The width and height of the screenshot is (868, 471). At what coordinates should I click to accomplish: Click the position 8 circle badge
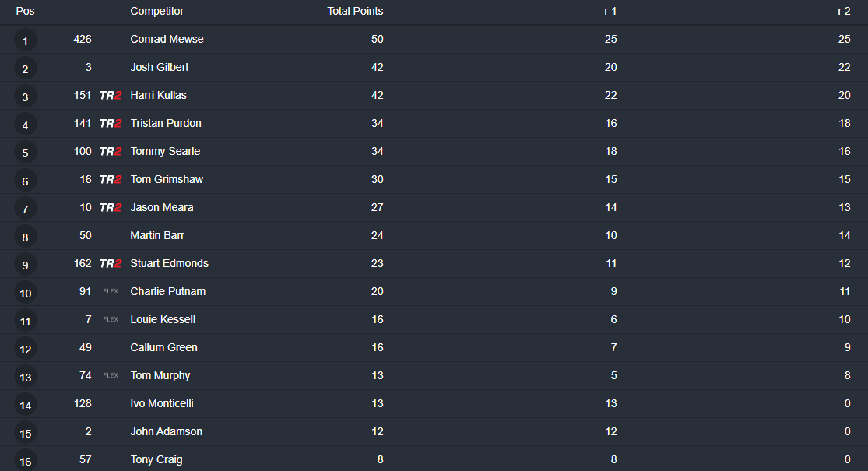click(x=26, y=237)
